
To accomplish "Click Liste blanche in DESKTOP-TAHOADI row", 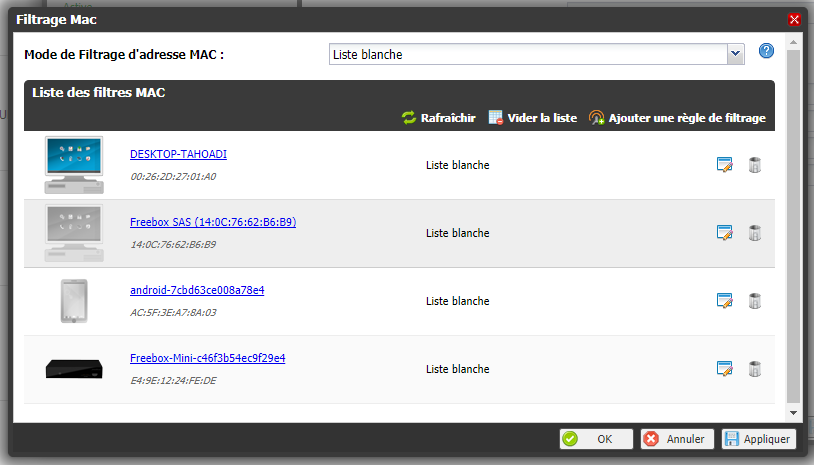I will tap(458, 165).
